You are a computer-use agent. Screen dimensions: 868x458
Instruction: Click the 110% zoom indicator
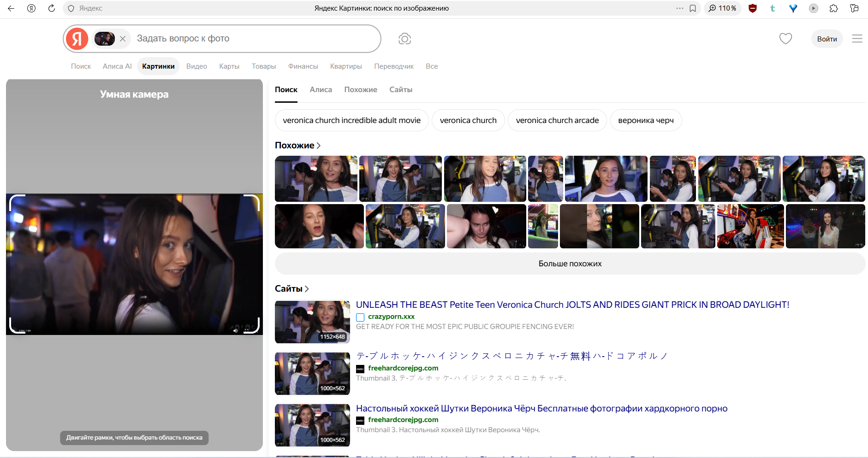(723, 8)
